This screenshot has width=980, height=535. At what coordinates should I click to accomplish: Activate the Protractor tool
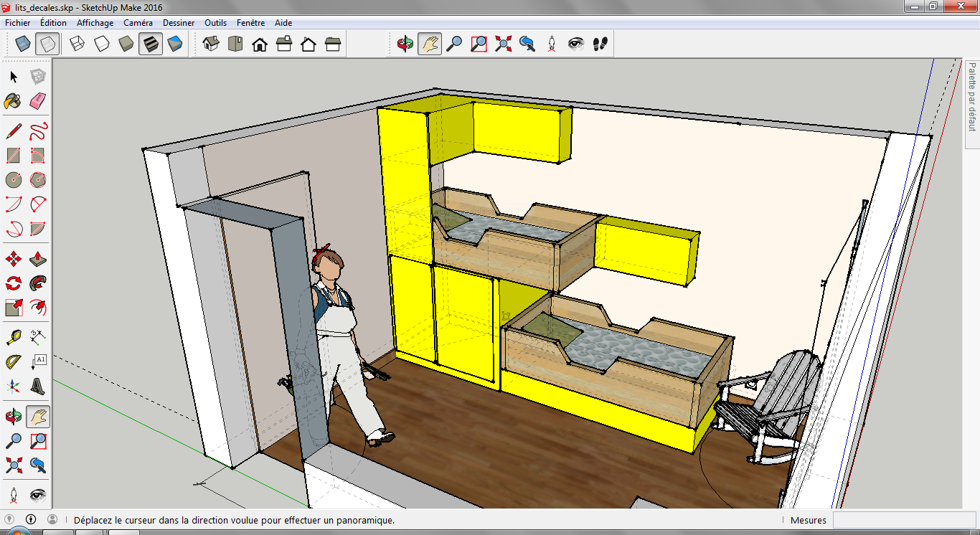point(14,361)
